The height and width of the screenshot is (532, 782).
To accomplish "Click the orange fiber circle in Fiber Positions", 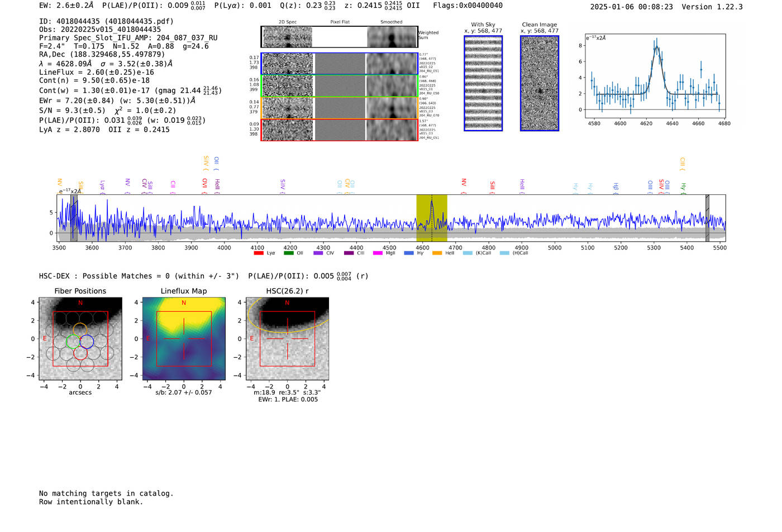I will 80,330.
